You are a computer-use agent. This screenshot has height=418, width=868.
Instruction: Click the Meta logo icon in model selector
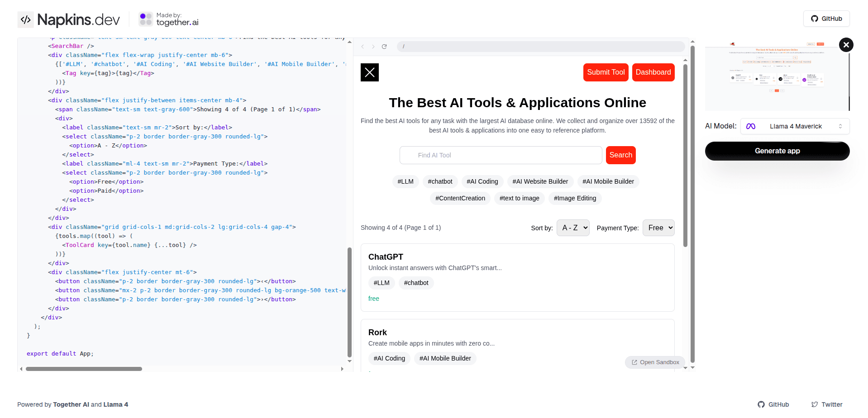click(x=751, y=126)
